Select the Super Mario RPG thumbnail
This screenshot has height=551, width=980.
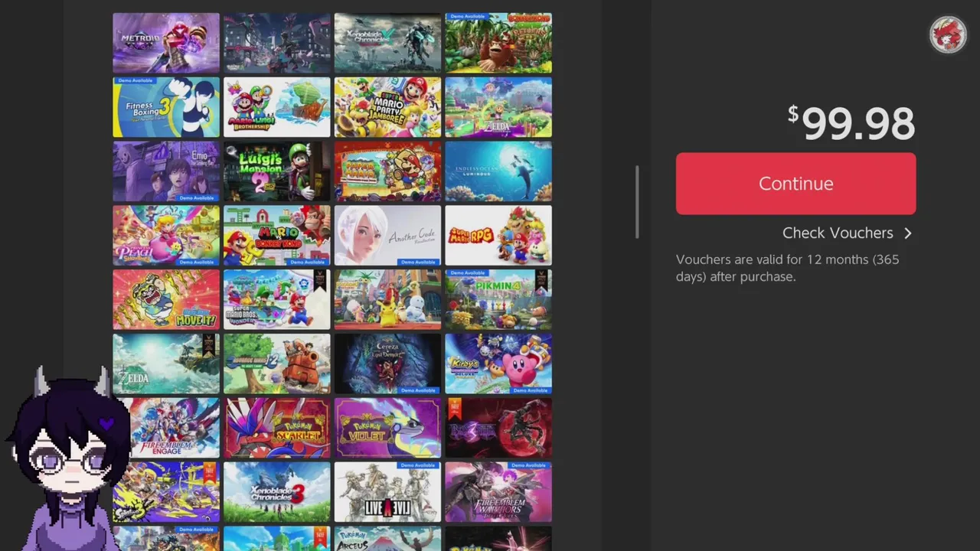point(498,236)
